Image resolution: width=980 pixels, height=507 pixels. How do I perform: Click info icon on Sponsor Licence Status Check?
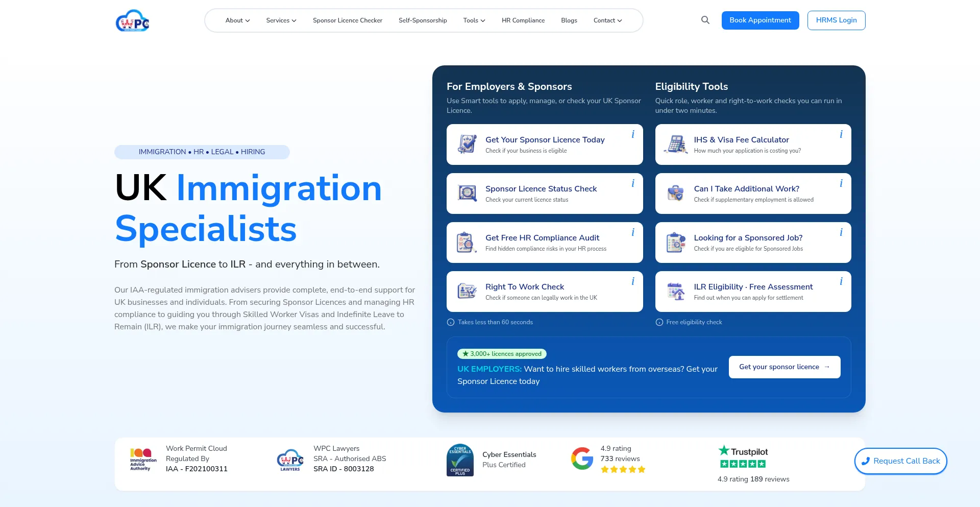click(x=633, y=183)
